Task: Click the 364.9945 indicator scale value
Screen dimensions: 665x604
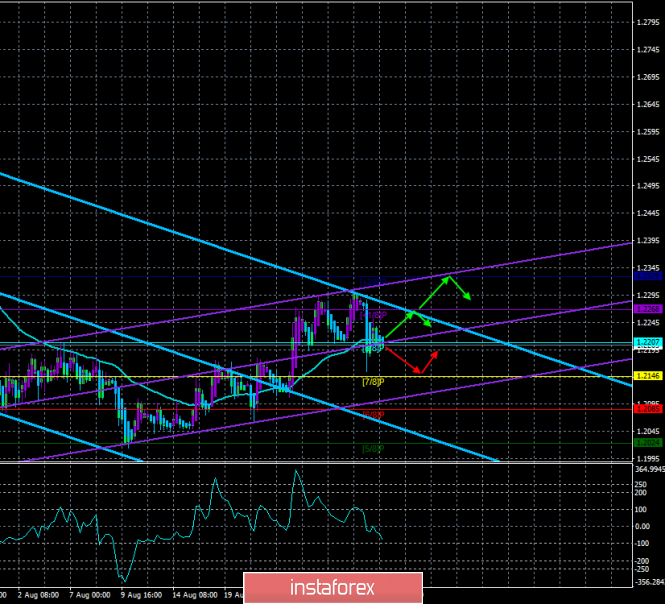Action: (x=647, y=468)
